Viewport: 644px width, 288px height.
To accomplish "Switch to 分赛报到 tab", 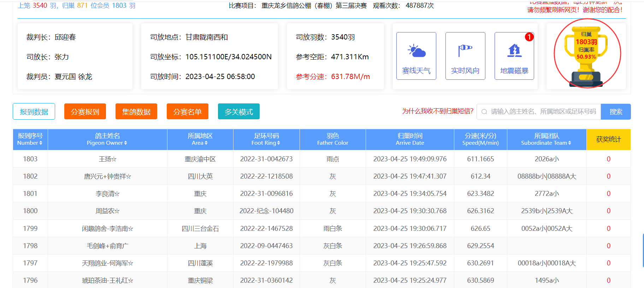I will click(85, 112).
